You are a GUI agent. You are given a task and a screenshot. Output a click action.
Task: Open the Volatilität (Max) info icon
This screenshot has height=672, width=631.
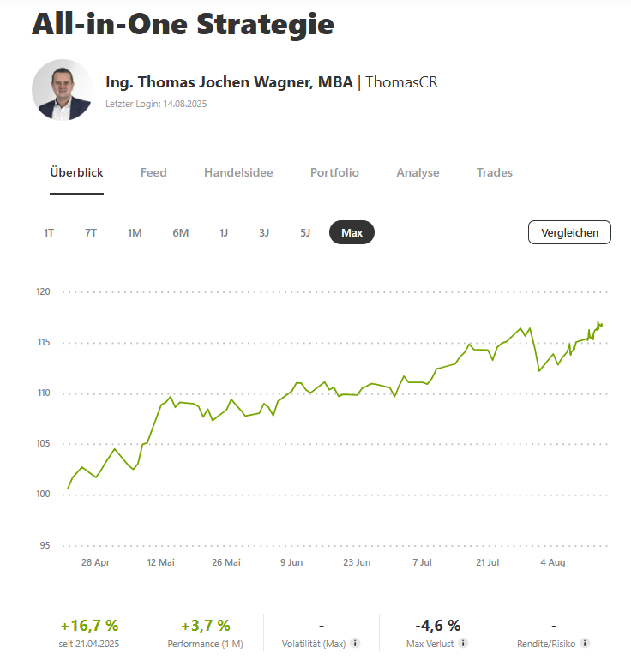(356, 643)
